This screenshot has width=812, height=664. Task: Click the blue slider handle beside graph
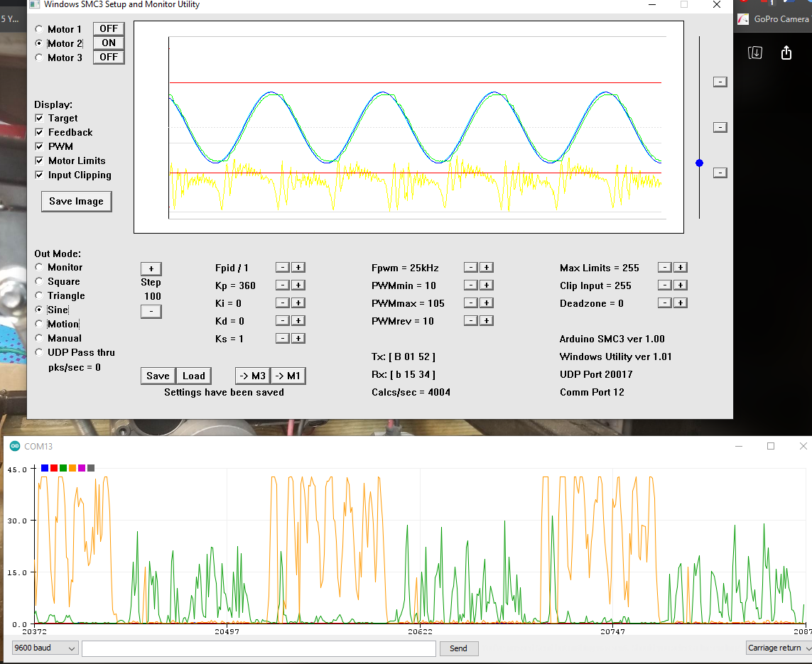699,163
